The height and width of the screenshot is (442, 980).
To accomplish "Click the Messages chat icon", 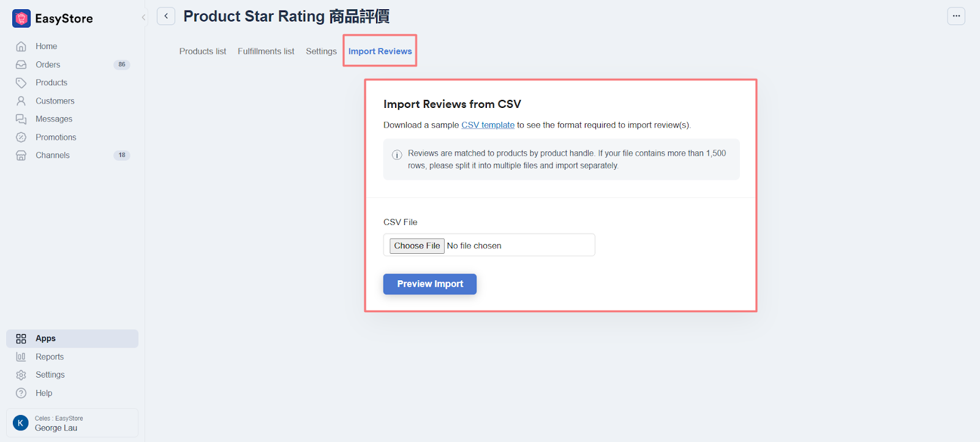I will [x=21, y=119].
